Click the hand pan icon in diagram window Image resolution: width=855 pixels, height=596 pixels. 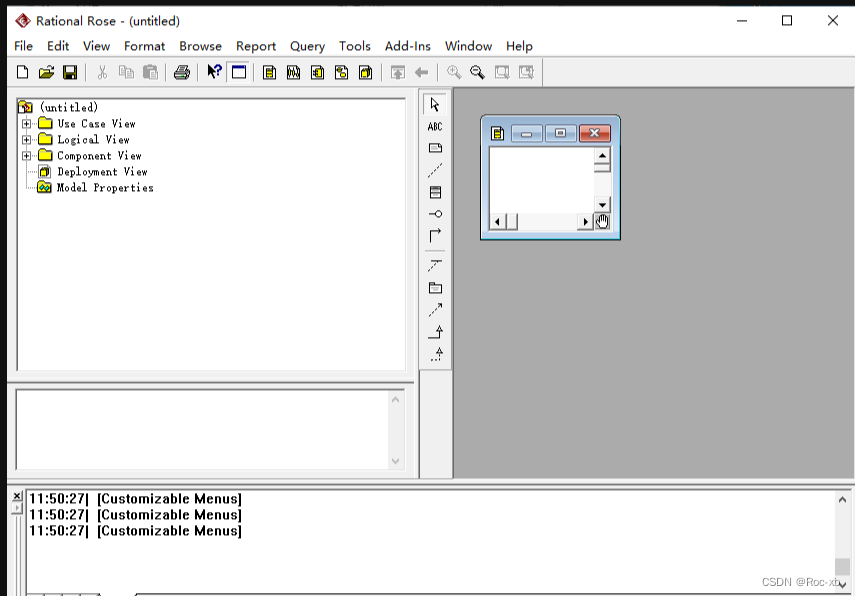click(x=602, y=221)
